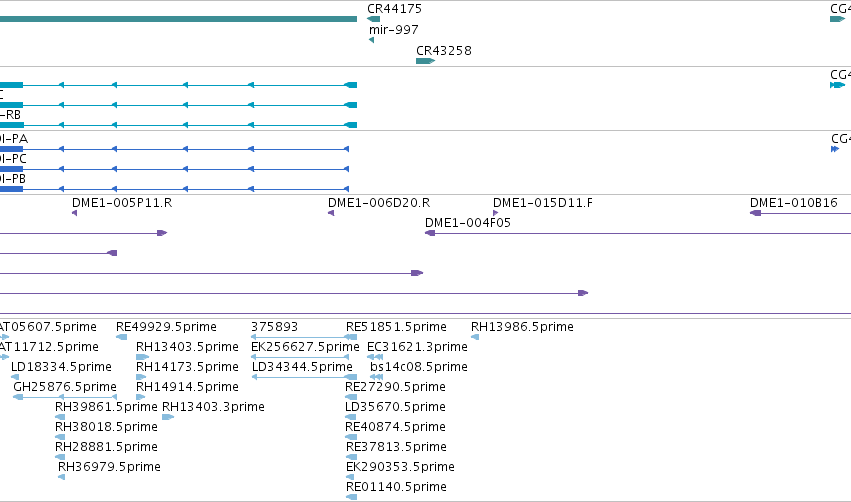Click the EC31621.3prime triple-arrow glyph

click(375, 357)
